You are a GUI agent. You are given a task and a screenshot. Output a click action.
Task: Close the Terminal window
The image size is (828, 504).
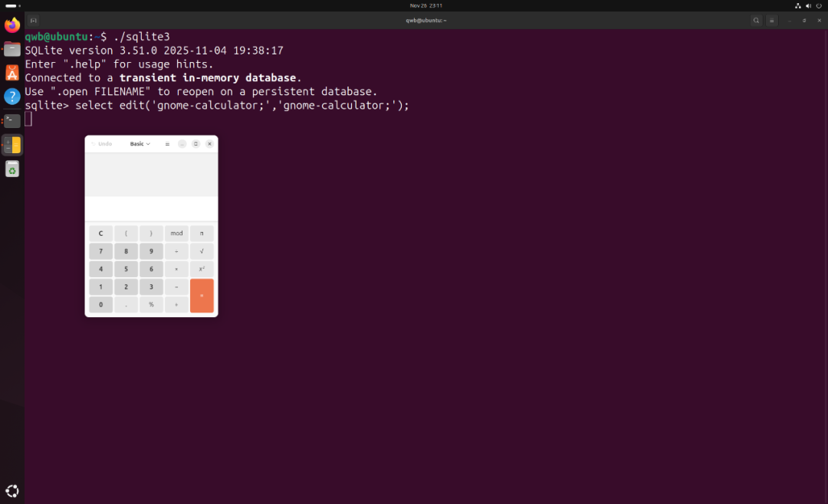coord(819,21)
